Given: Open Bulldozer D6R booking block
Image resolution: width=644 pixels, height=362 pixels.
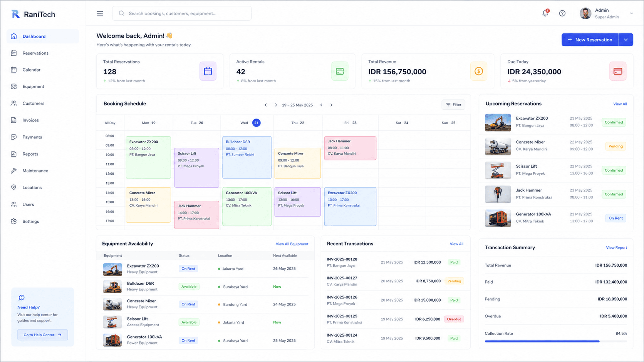Looking at the screenshot, I should pyautogui.click(x=247, y=157).
